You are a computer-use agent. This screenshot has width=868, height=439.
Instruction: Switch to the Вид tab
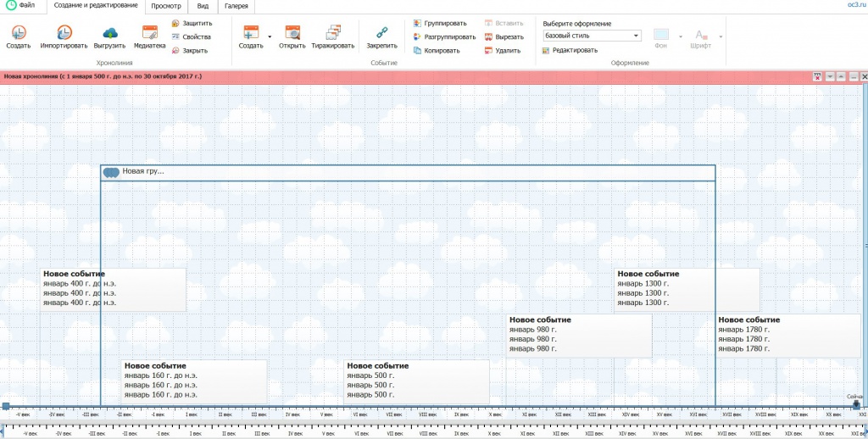point(203,6)
